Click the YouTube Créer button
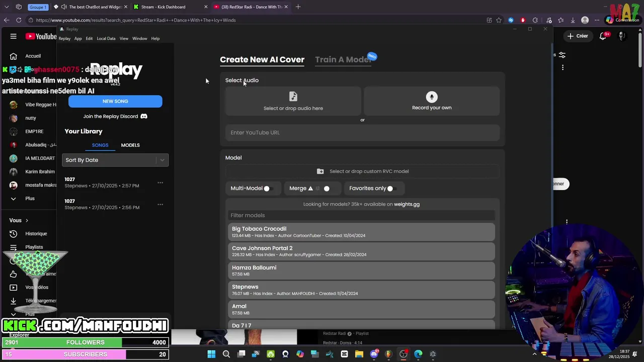Screen dimensions: 644x362 pos(577,36)
